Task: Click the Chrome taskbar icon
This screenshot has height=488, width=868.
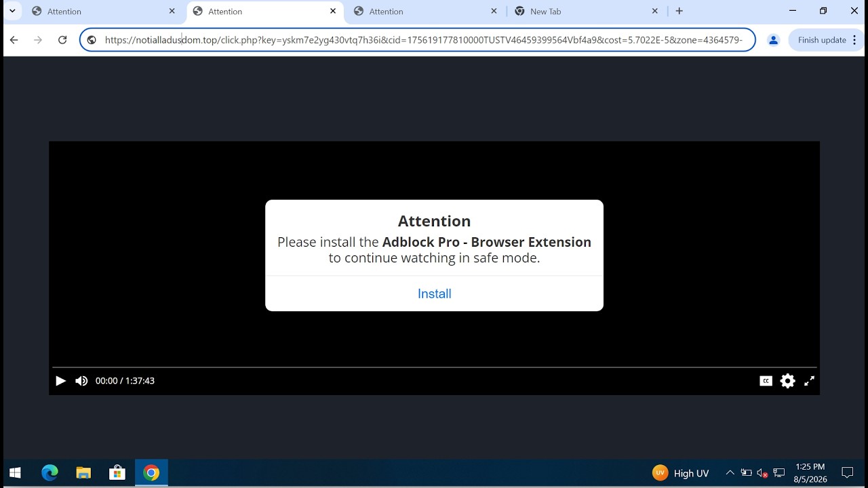Action: coord(151,473)
